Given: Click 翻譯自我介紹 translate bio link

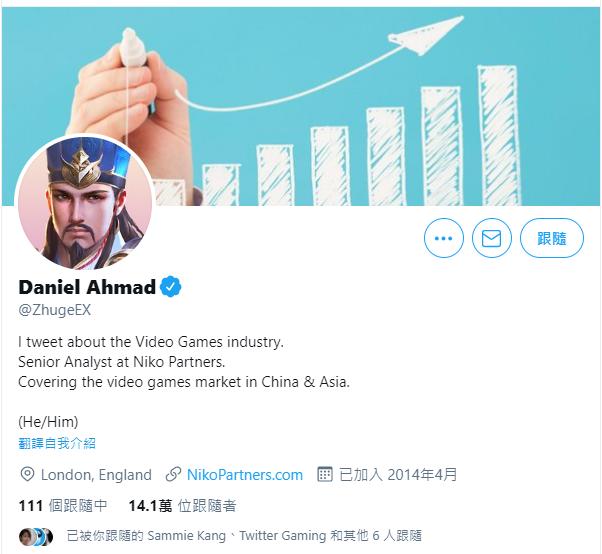Looking at the screenshot, I should coord(57,443).
